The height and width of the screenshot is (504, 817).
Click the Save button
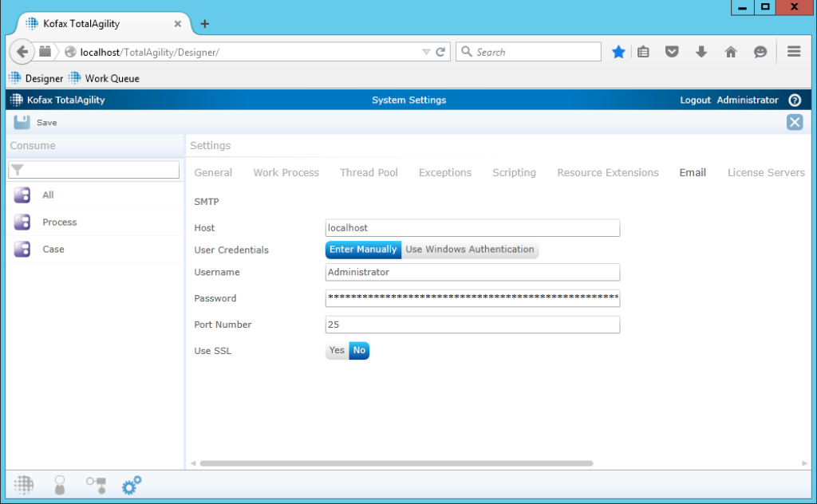tap(34, 122)
